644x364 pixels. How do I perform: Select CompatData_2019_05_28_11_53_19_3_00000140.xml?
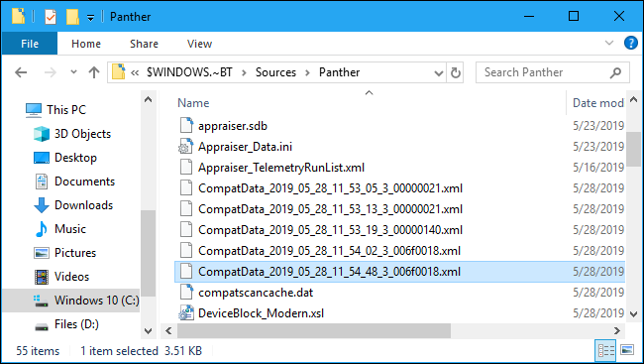[x=330, y=230]
